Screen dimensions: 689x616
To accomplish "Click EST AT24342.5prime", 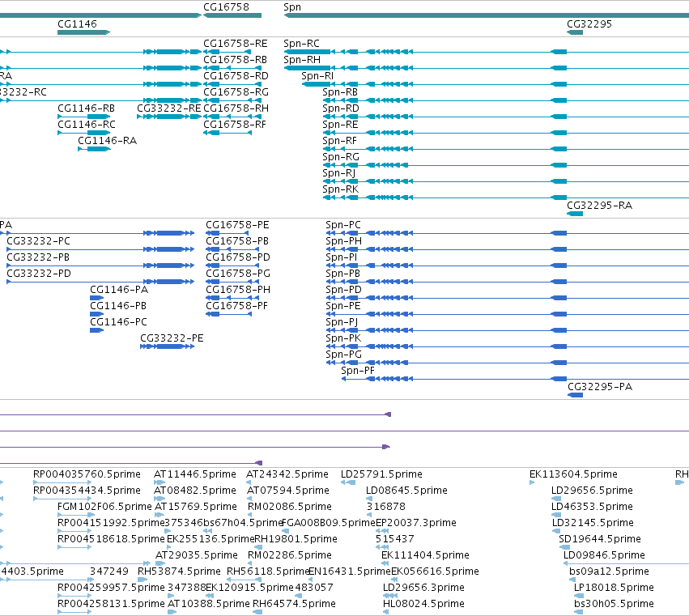I will (249, 482).
